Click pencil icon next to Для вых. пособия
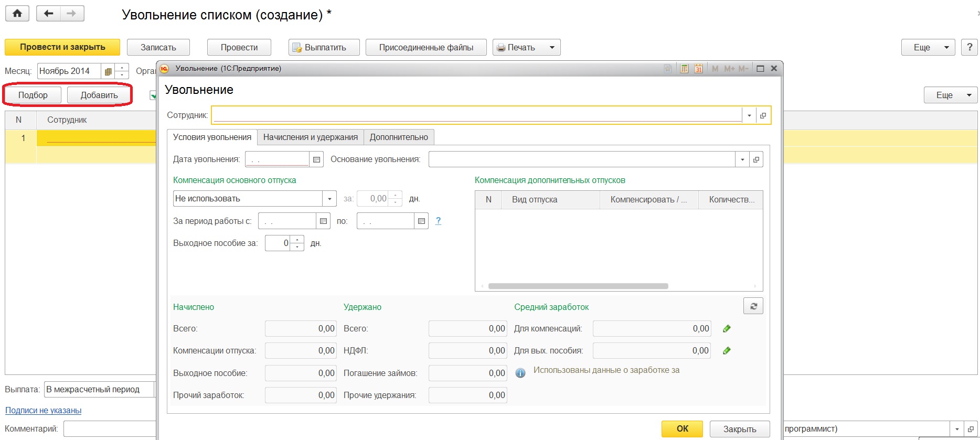The height and width of the screenshot is (440, 980). click(x=727, y=351)
